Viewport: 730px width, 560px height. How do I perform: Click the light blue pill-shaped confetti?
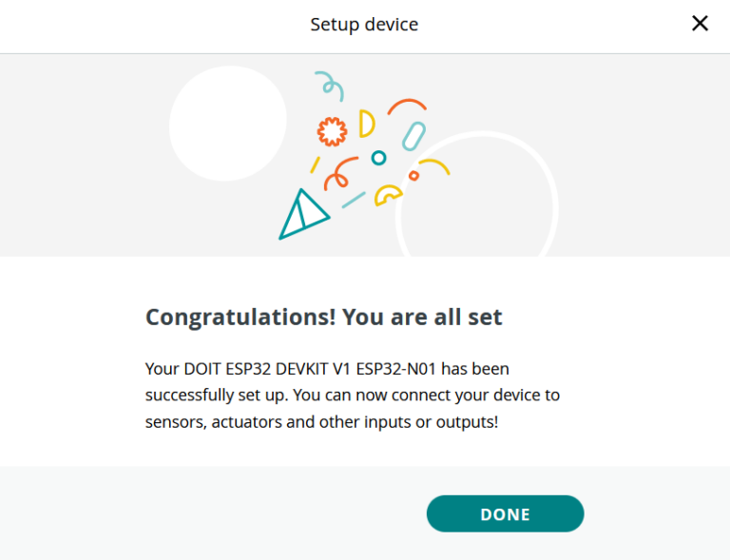pyautogui.click(x=413, y=136)
